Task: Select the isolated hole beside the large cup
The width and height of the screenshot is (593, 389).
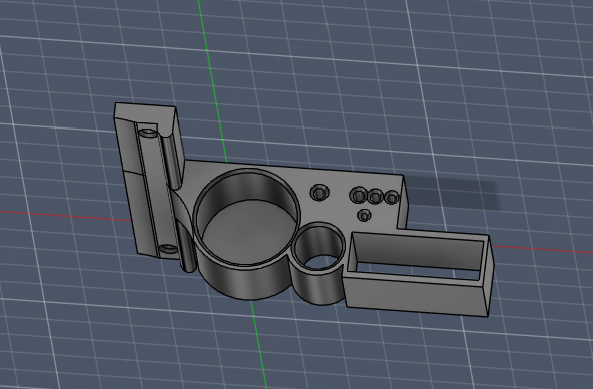Action: tap(320, 193)
